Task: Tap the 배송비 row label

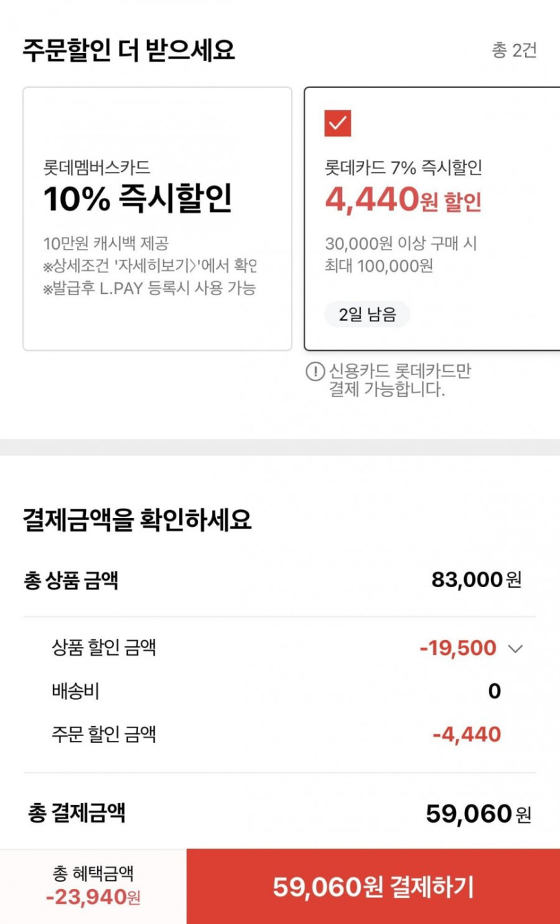Action: pyautogui.click(x=76, y=691)
